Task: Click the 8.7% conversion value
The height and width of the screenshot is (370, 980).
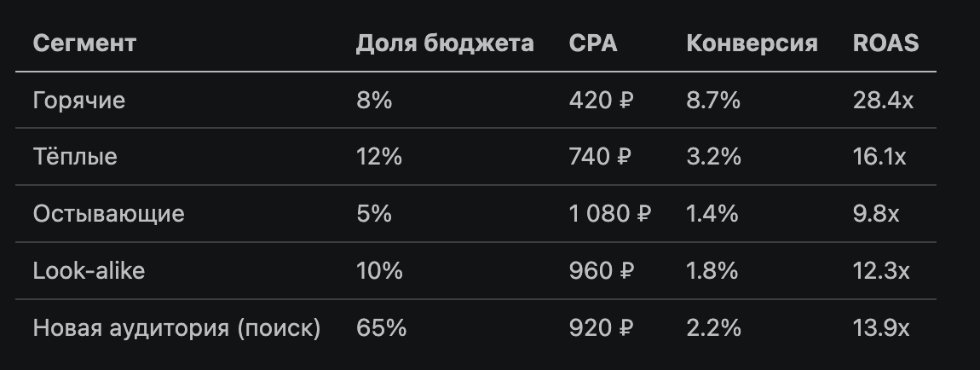Action: (713, 101)
